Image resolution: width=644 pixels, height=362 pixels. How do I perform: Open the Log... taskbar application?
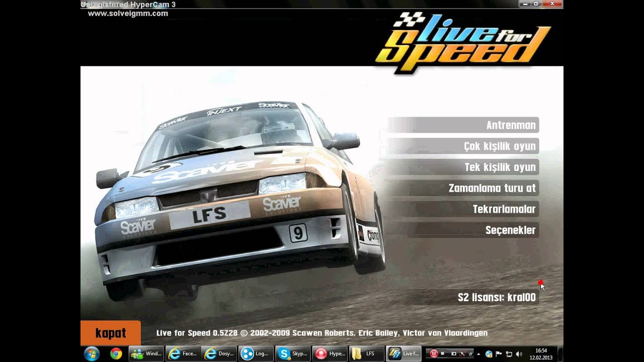pyautogui.click(x=257, y=353)
